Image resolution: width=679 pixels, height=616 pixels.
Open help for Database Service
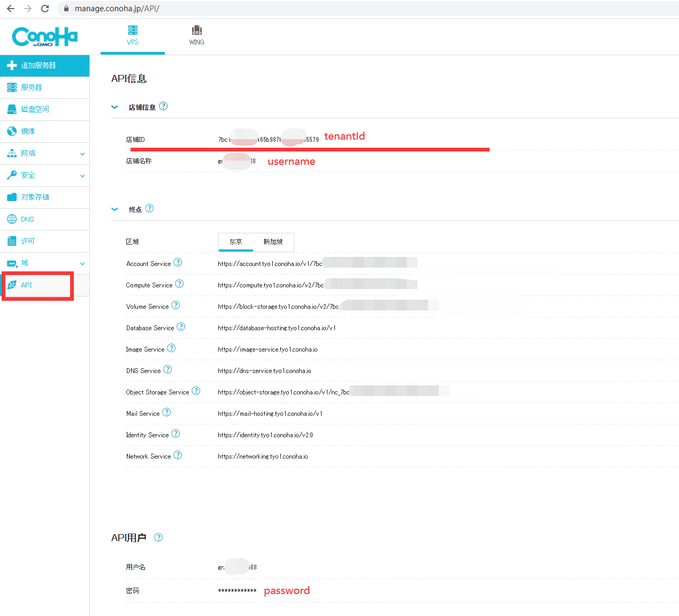click(x=181, y=326)
